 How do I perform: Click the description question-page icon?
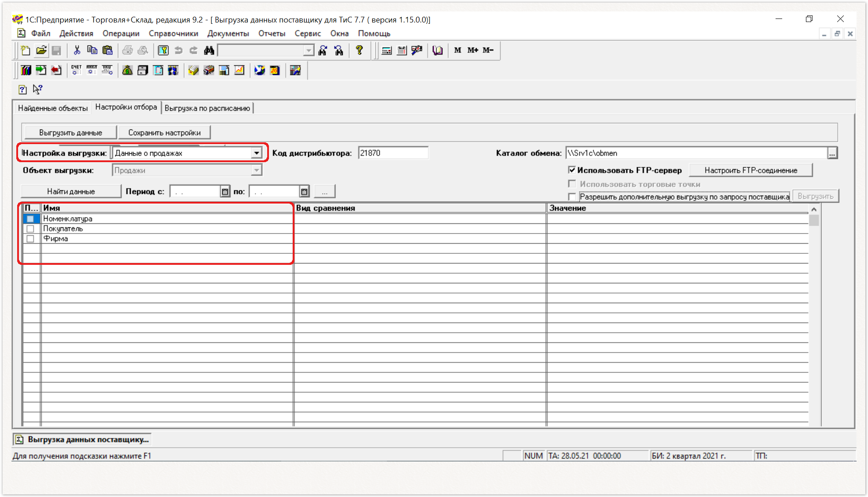point(22,89)
